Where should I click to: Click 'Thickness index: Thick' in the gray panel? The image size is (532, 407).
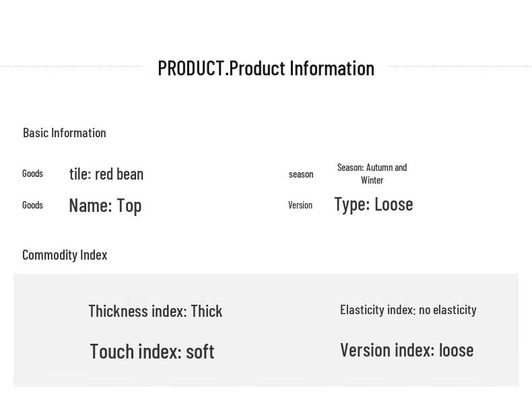[x=155, y=311]
